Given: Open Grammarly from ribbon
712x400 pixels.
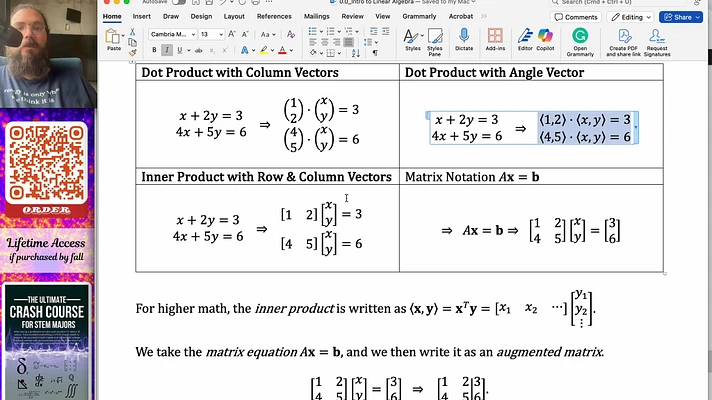Looking at the screenshot, I should (x=580, y=42).
